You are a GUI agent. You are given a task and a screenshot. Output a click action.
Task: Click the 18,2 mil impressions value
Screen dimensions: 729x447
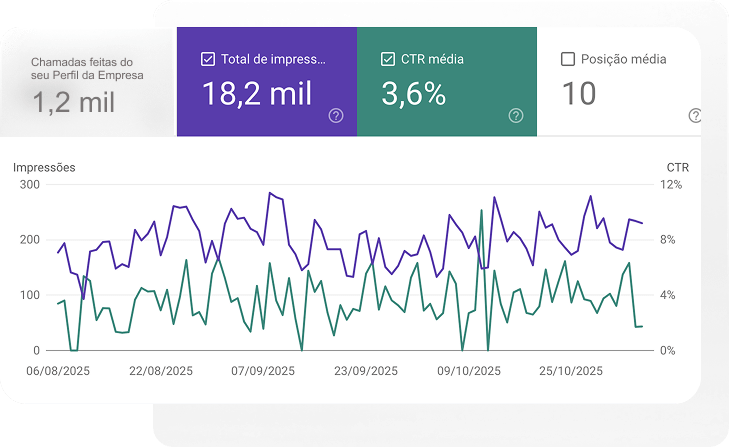[x=257, y=94]
